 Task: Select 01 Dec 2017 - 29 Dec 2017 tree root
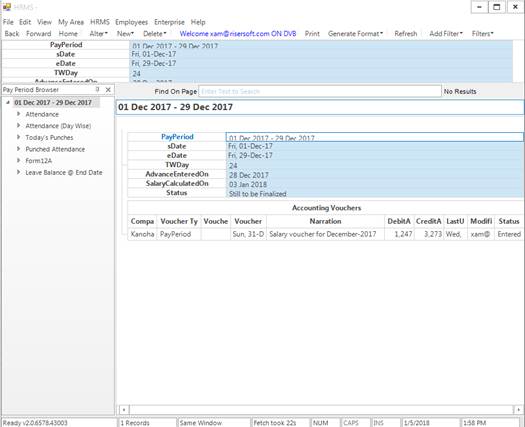[53, 102]
